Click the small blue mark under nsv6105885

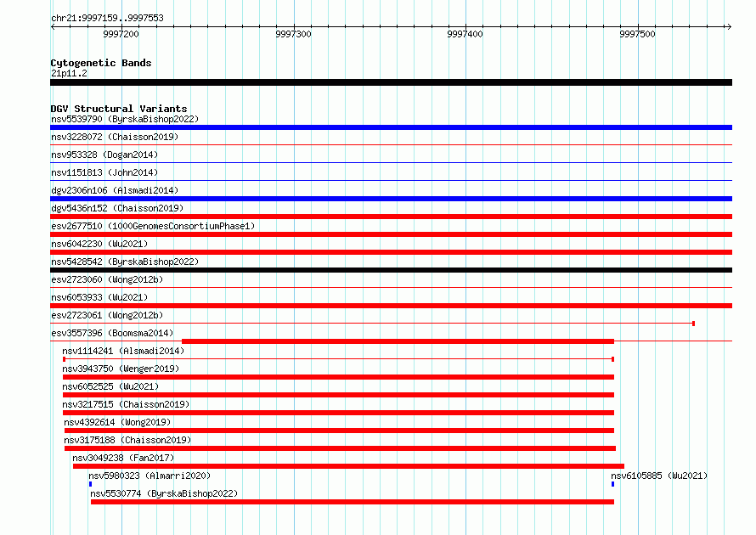click(x=612, y=484)
